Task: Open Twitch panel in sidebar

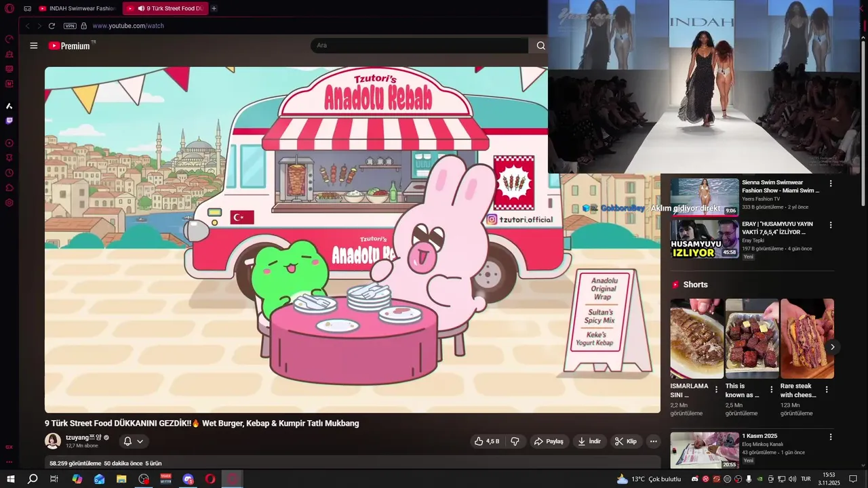Action: click(x=9, y=121)
